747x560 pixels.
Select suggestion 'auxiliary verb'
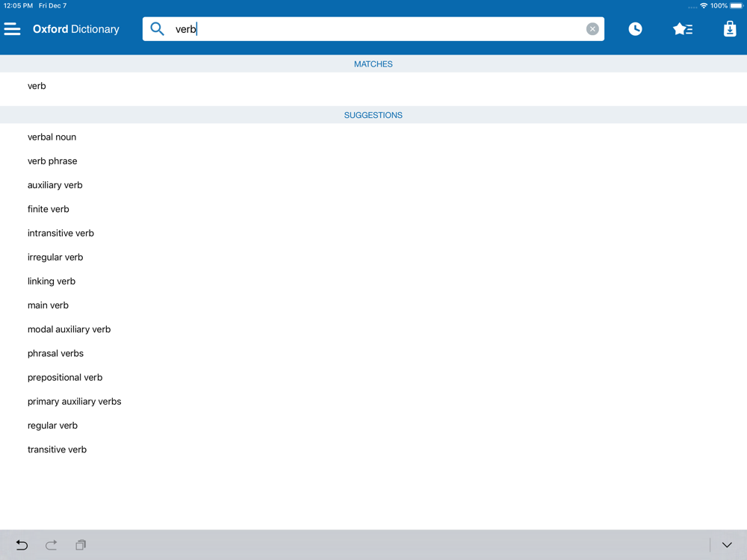click(x=373, y=185)
